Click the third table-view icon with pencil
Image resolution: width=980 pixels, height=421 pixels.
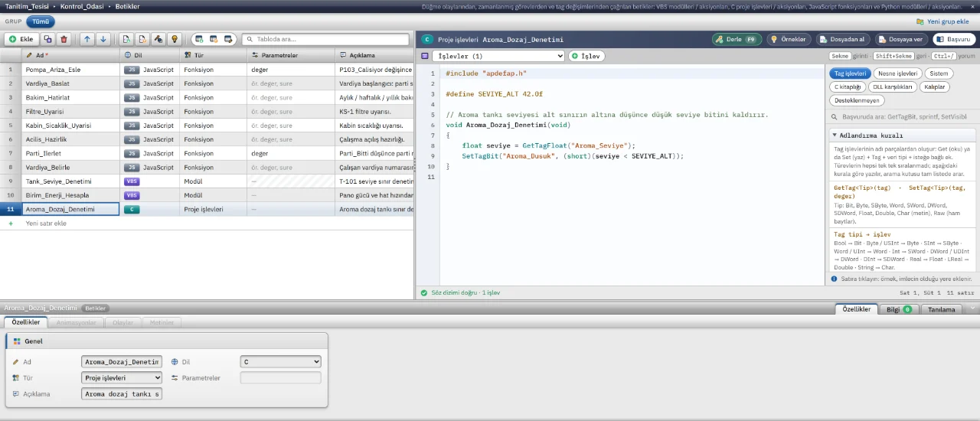click(x=228, y=39)
